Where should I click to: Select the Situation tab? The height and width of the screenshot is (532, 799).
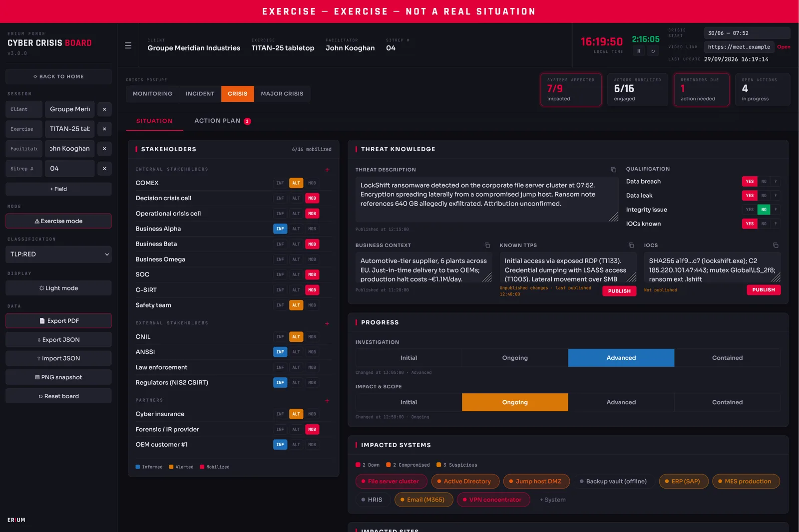[154, 121]
